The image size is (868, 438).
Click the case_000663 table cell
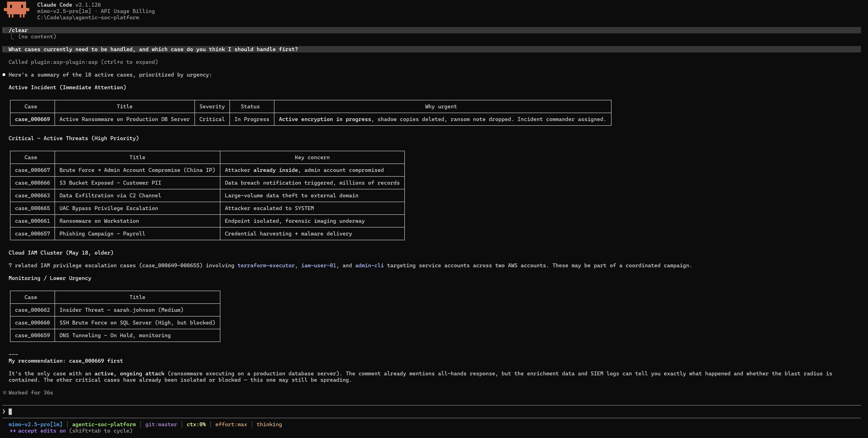coord(32,196)
